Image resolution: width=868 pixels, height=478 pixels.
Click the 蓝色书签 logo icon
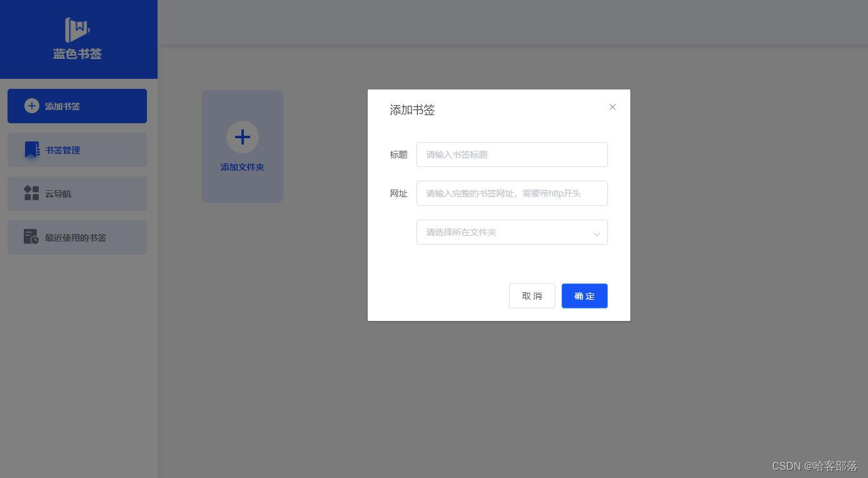pyautogui.click(x=78, y=30)
